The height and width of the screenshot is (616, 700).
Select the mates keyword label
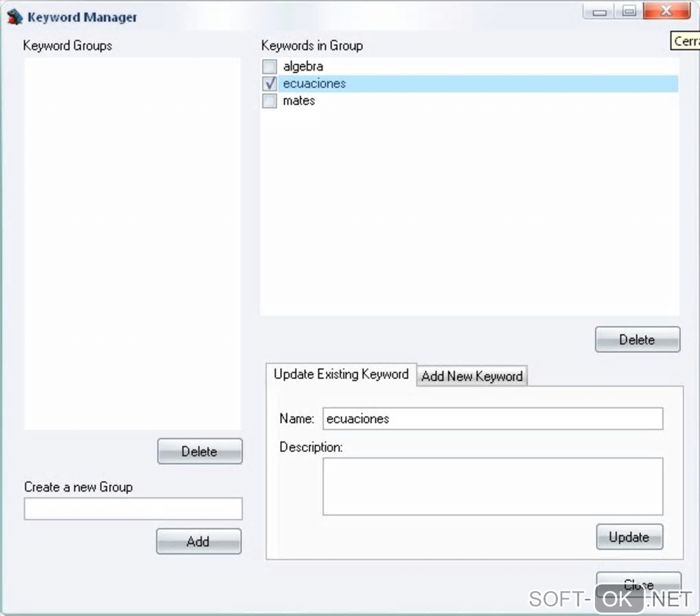299,101
